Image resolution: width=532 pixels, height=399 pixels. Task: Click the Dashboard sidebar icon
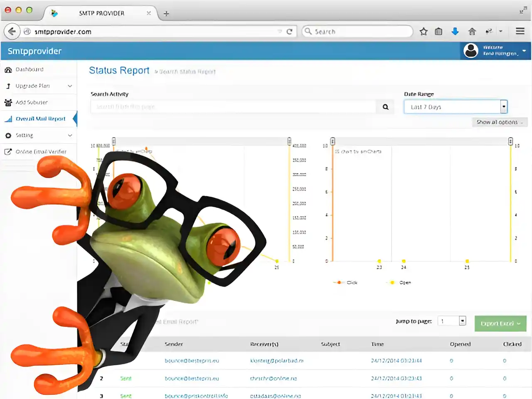pyautogui.click(x=8, y=69)
